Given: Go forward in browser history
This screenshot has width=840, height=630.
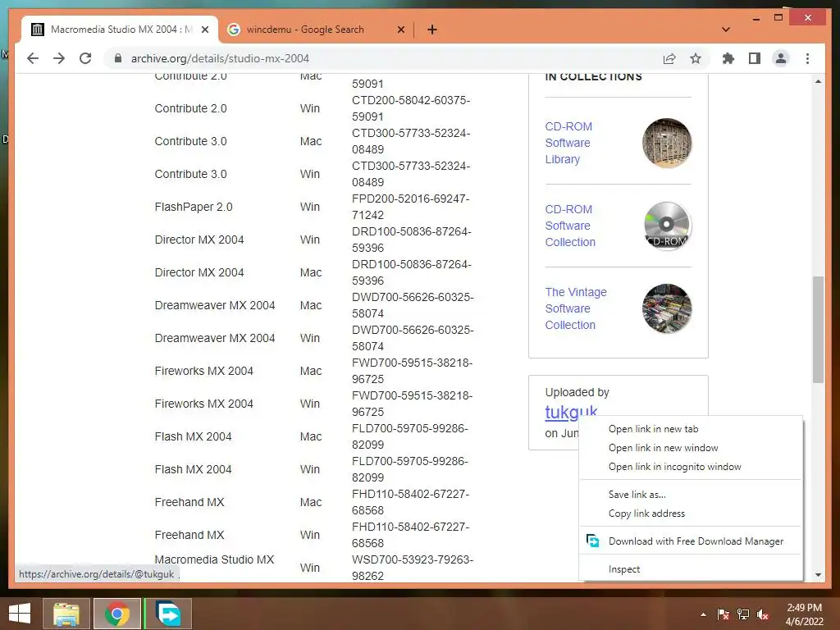Looking at the screenshot, I should (x=59, y=58).
